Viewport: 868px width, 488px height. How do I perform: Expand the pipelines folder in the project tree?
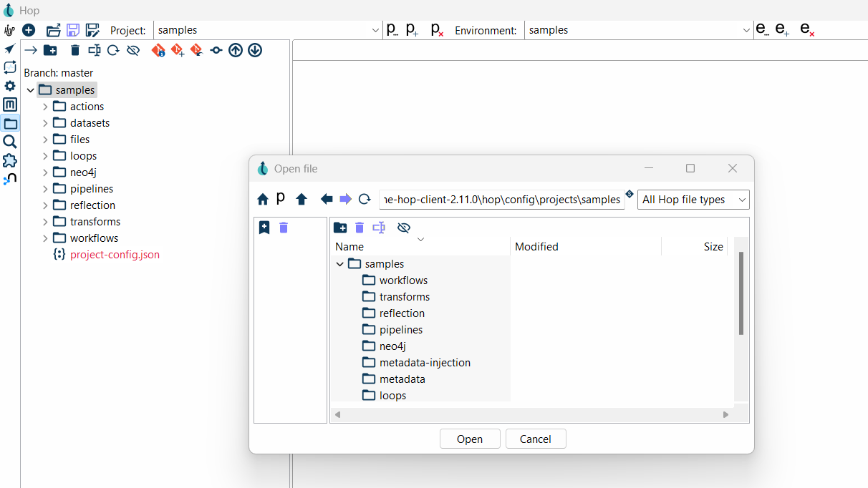pyautogui.click(x=45, y=189)
